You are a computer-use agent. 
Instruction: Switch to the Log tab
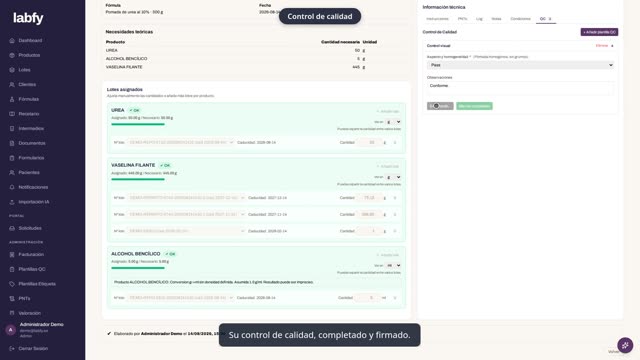pos(479,19)
